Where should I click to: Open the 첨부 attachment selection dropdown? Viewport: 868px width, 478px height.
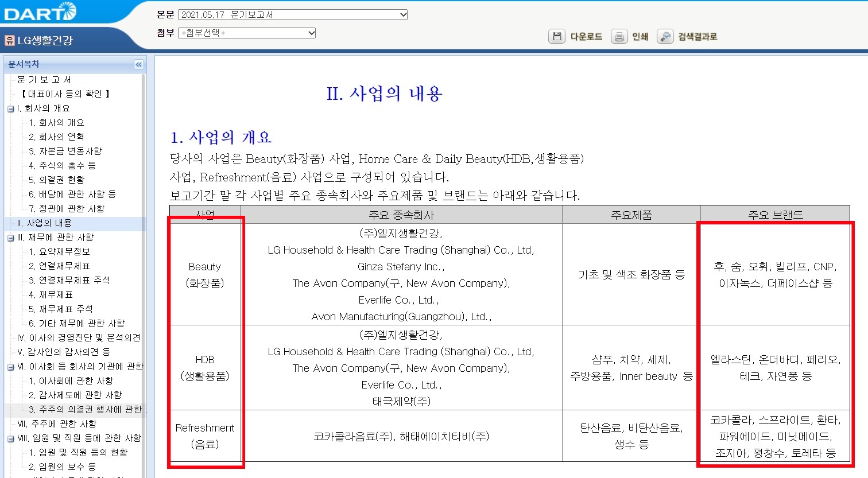247,33
